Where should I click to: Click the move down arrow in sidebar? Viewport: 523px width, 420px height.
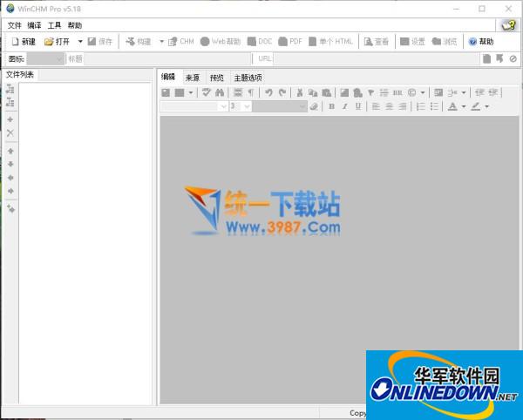tap(10, 164)
